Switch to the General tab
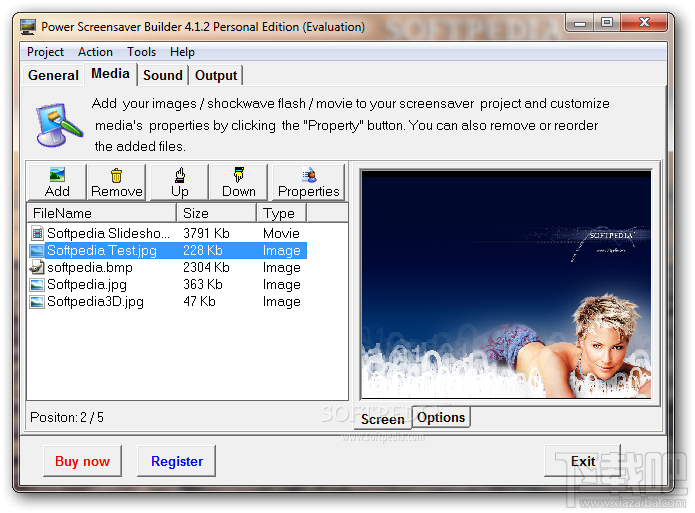This screenshot has height=513, width=695. pos(53,75)
